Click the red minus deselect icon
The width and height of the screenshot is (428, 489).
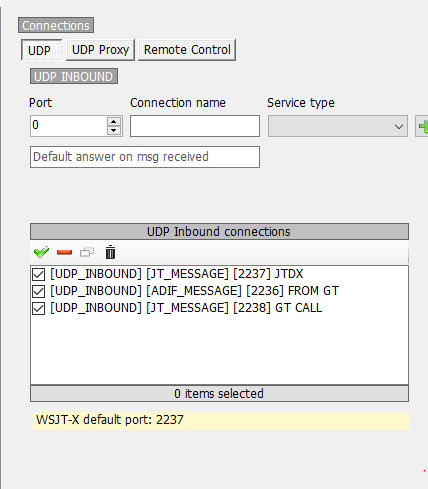[x=64, y=252]
